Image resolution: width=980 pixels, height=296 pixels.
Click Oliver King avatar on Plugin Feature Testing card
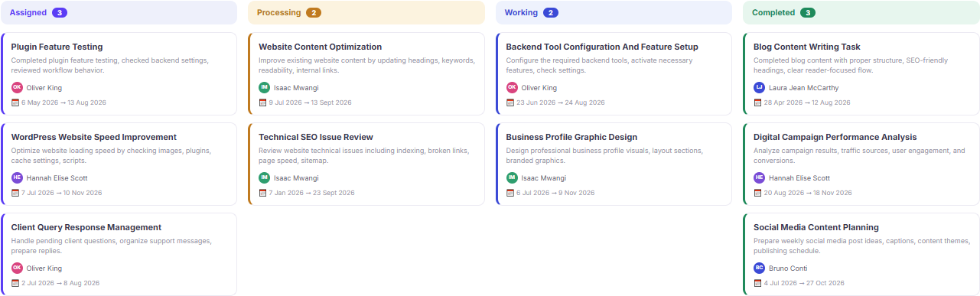pyautogui.click(x=17, y=88)
